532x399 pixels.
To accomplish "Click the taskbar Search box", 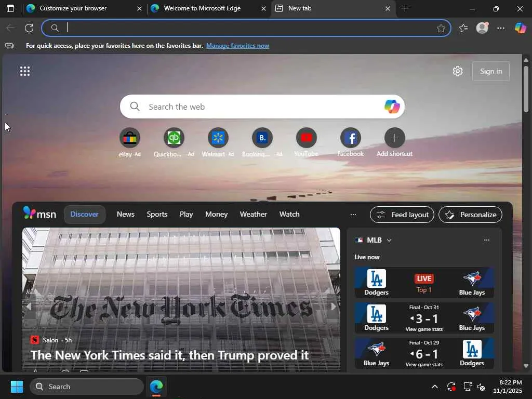I will [87, 387].
